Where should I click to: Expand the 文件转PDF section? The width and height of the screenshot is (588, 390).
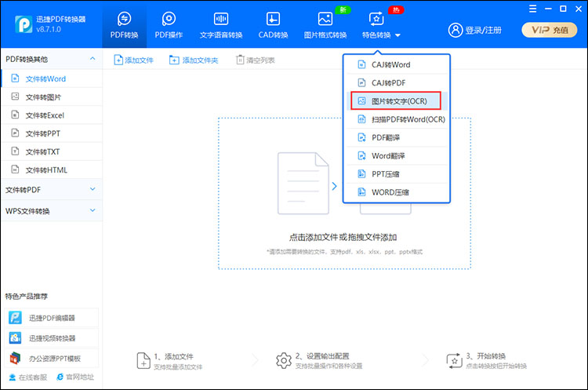tap(93, 189)
